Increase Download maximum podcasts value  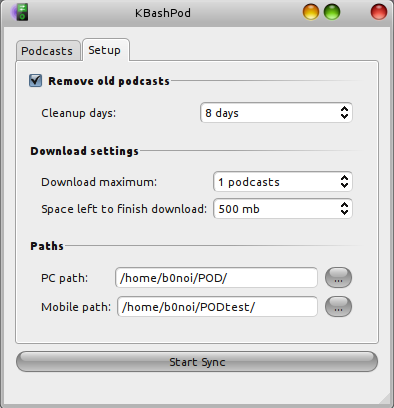[x=344, y=178]
